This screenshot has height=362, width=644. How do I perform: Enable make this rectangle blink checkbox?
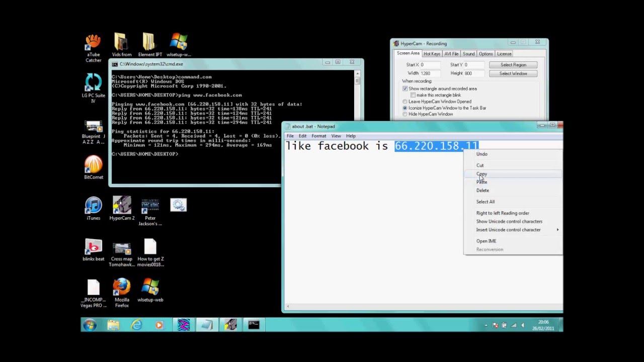tap(413, 95)
